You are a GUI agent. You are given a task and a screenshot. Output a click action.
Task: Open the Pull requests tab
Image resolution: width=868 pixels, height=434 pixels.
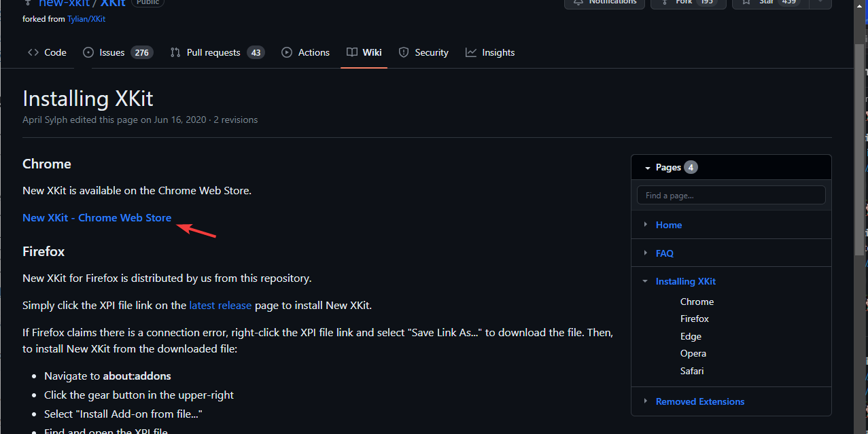click(213, 52)
